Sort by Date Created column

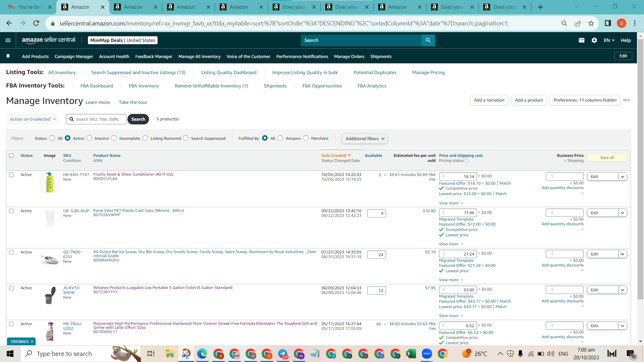pos(336,156)
